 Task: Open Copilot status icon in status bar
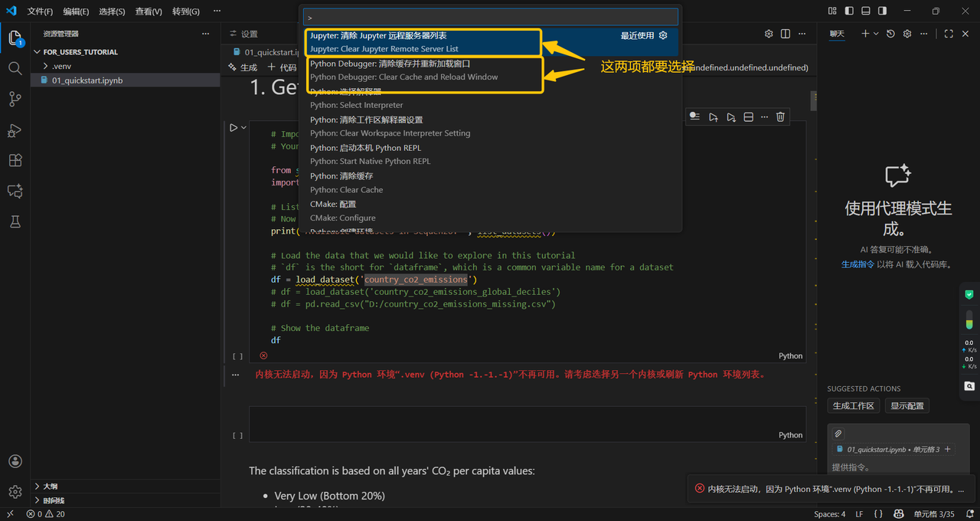click(x=898, y=514)
